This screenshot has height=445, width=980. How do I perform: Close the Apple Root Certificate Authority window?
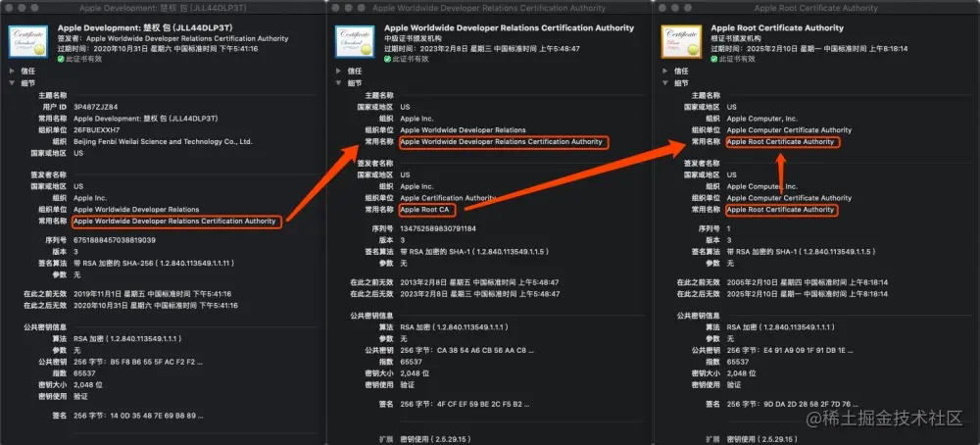661,8
